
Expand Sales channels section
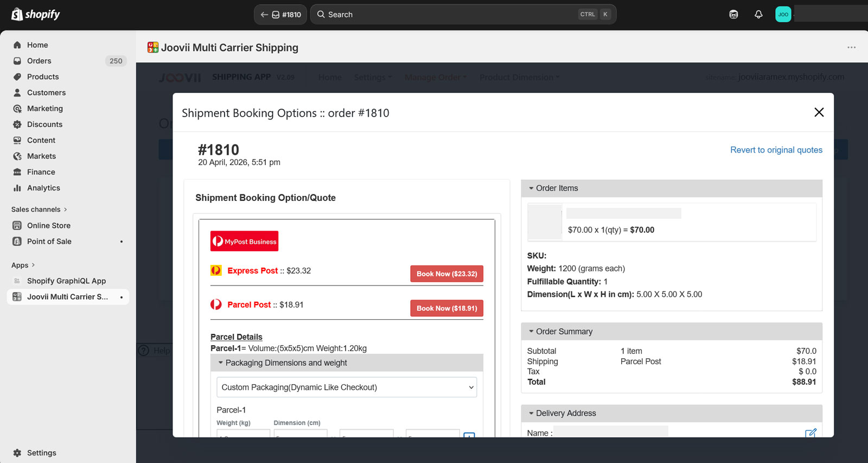click(39, 210)
